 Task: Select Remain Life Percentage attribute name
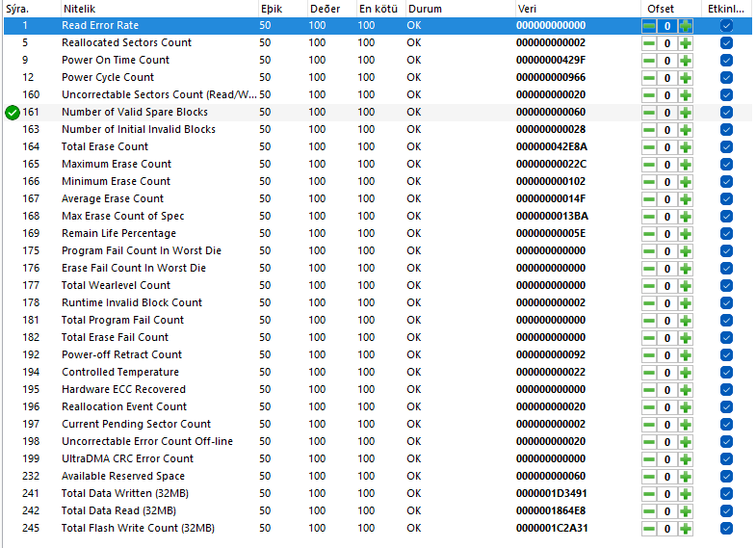click(118, 233)
